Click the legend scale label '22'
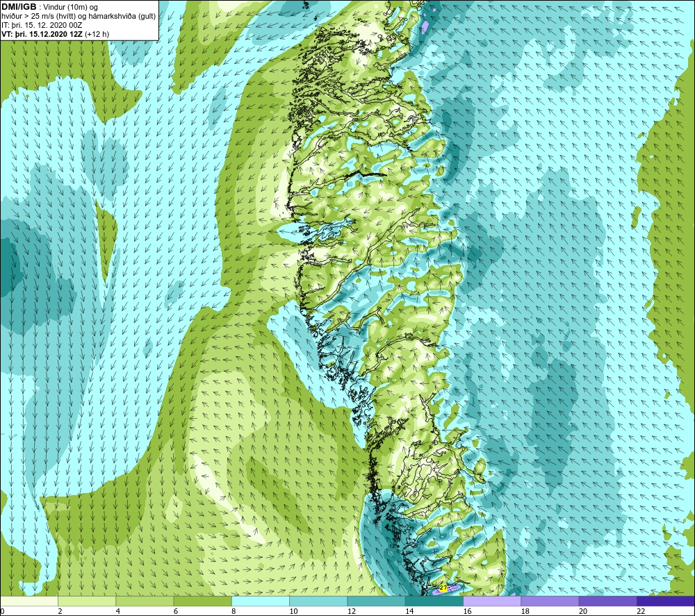695x616 pixels. click(x=641, y=611)
